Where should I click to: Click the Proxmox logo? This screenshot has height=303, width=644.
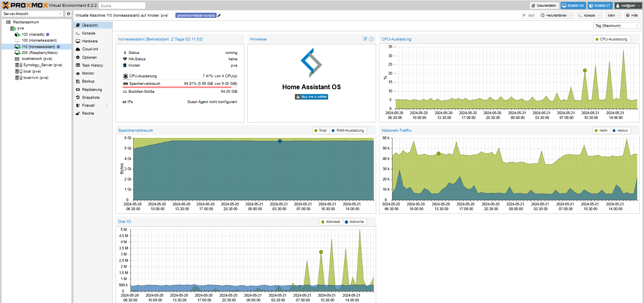click(25, 5)
